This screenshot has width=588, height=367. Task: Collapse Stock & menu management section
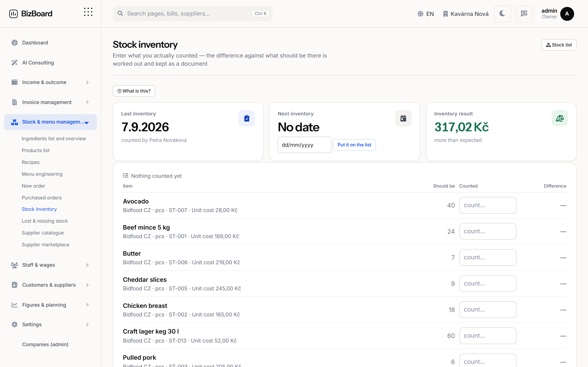(x=51, y=122)
